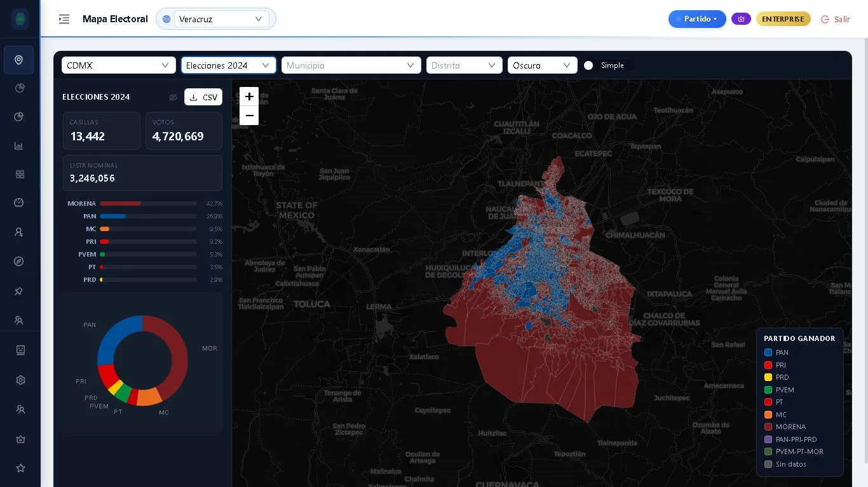
Task: Click the crown icon in sidebar
Action: click(x=20, y=439)
